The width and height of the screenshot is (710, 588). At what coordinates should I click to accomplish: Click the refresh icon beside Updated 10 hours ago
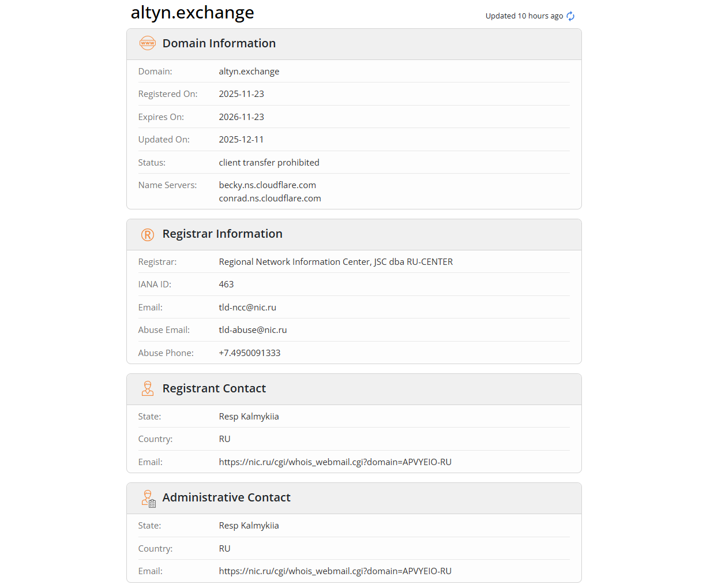pos(570,16)
